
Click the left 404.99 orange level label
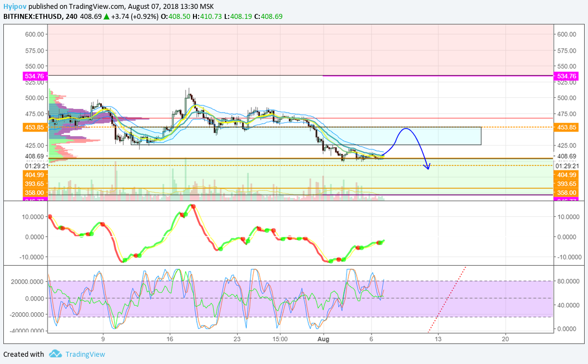point(34,175)
